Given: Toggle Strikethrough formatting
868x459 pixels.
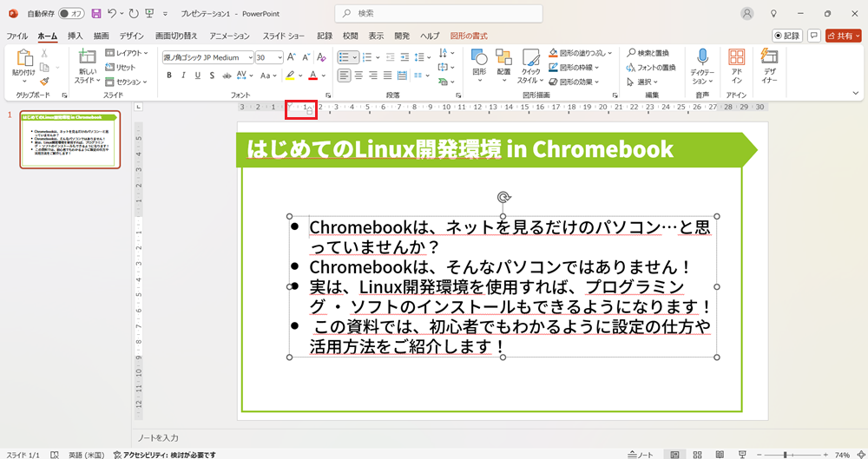Looking at the screenshot, I should coord(227,75).
